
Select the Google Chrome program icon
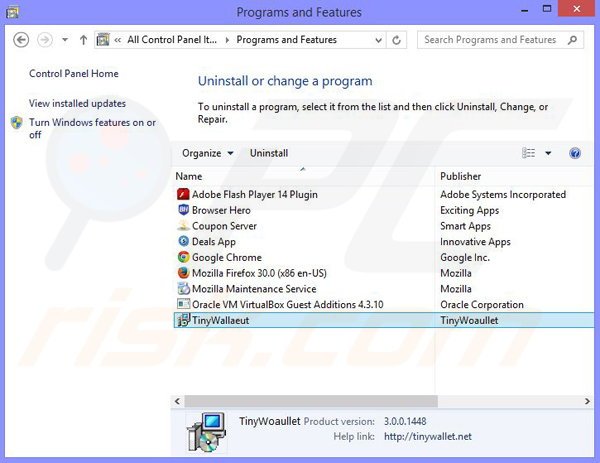click(x=183, y=257)
